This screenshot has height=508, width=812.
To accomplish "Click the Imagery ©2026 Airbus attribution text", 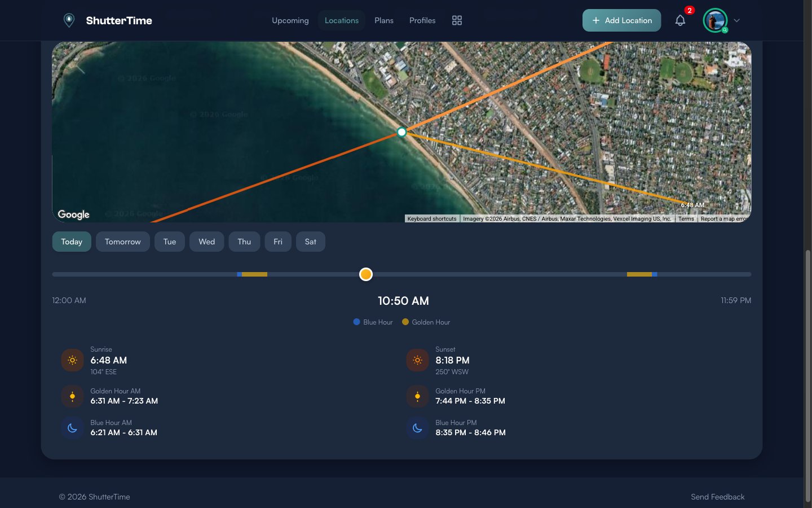I will [567, 219].
